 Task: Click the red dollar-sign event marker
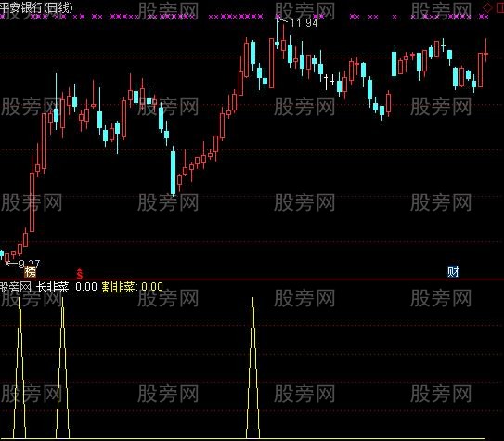tap(80, 273)
